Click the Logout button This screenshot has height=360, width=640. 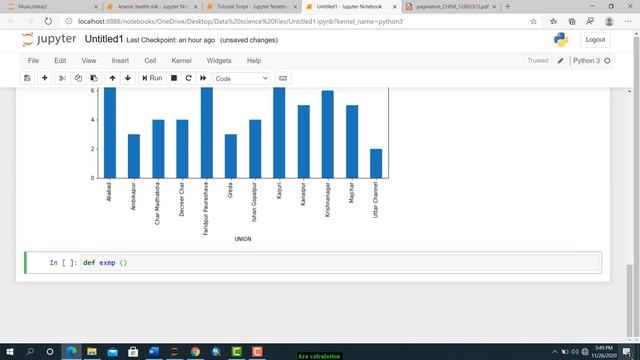click(x=595, y=40)
